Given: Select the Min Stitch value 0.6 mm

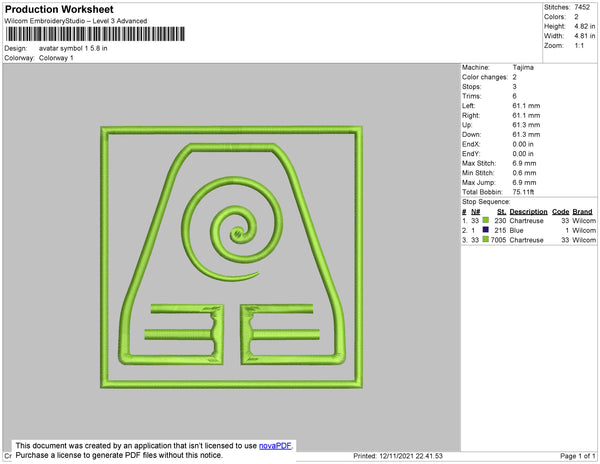Looking at the screenshot, I should click(x=524, y=173).
